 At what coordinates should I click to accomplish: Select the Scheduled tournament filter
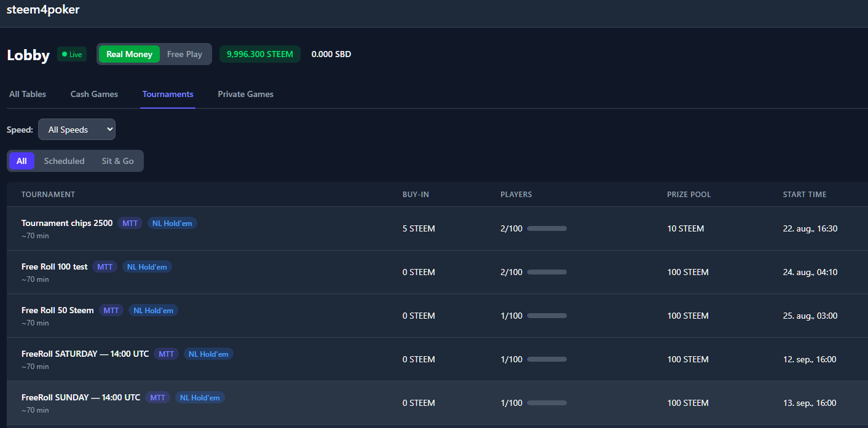64,161
